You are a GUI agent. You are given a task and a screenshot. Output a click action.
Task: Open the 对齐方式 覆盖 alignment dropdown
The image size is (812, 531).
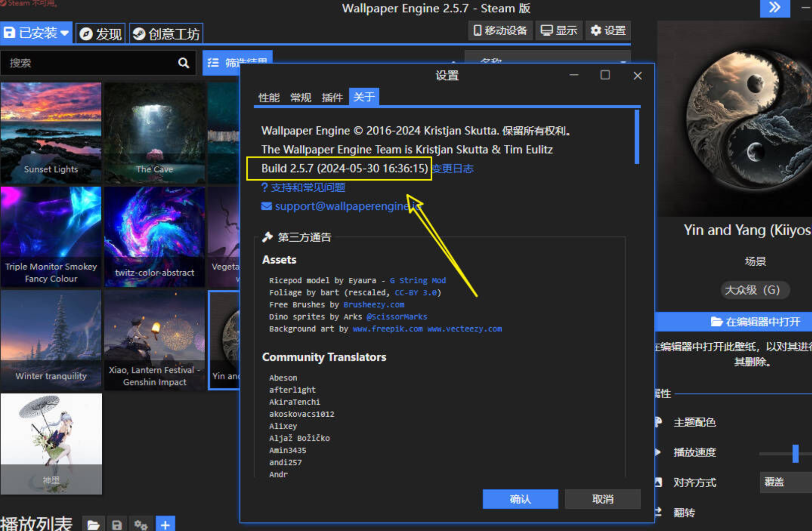click(x=786, y=482)
